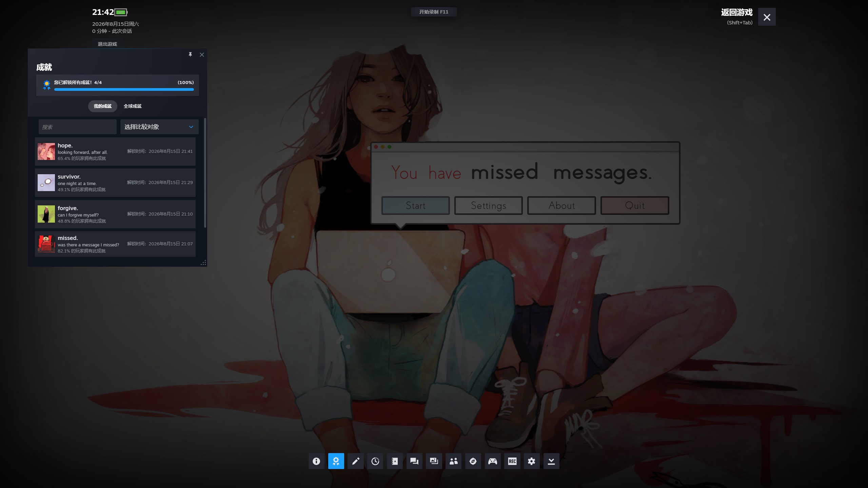The height and width of the screenshot is (488, 868).
Task: Click the survivor. achievement thumbnail
Action: point(46,183)
